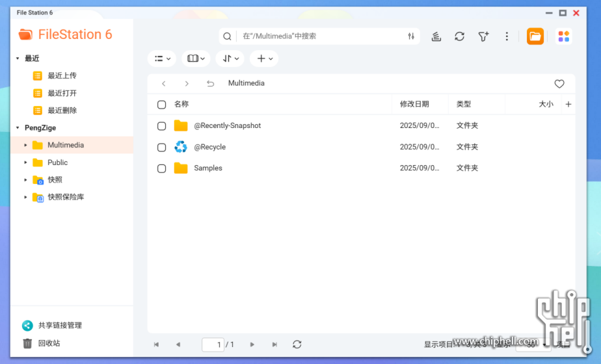
Task: Click the @Recently-Snapshot folder icon
Action: coord(181,125)
